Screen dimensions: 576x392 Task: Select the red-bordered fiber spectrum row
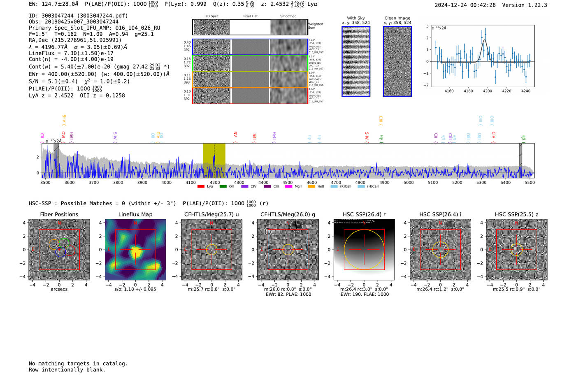point(250,96)
